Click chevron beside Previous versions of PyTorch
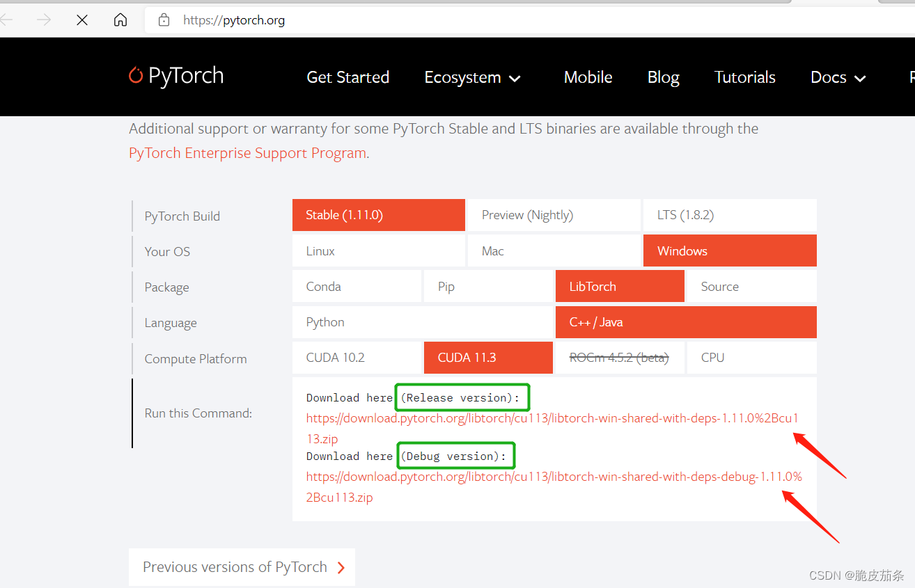915x588 pixels. [341, 568]
